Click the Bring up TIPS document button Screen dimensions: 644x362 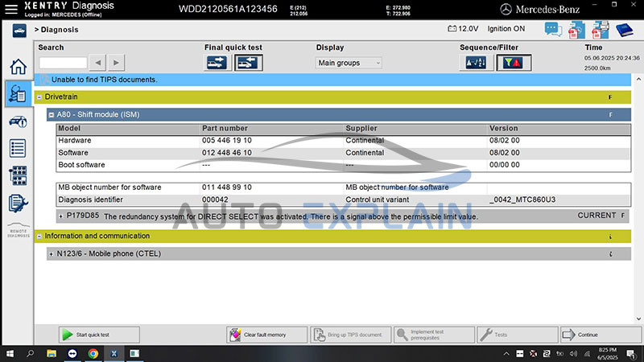pos(350,335)
